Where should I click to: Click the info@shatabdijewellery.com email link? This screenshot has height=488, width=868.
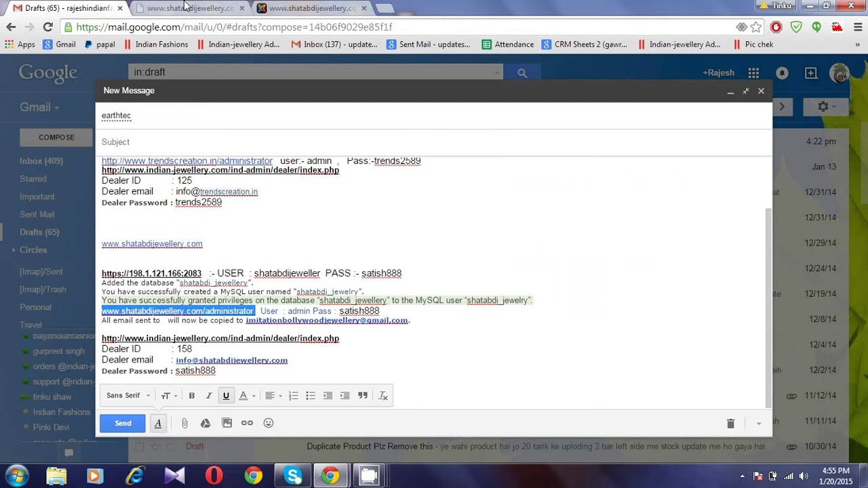click(231, 361)
